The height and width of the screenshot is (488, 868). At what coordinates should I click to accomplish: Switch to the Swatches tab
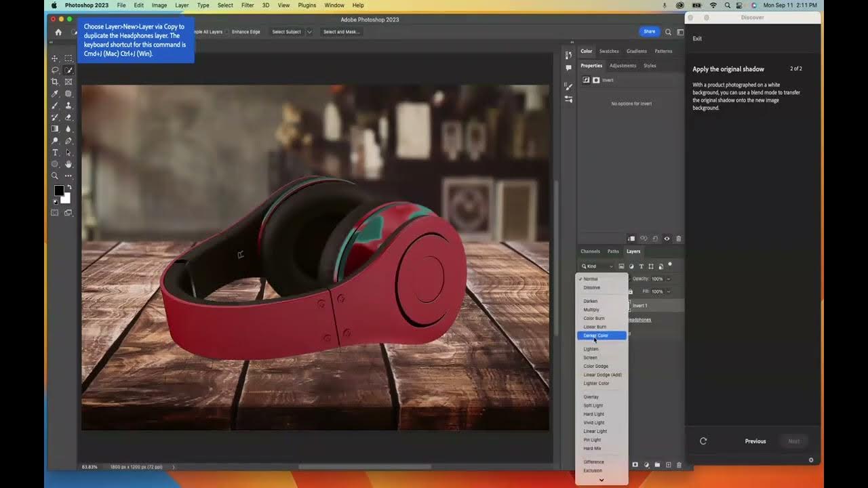click(609, 51)
